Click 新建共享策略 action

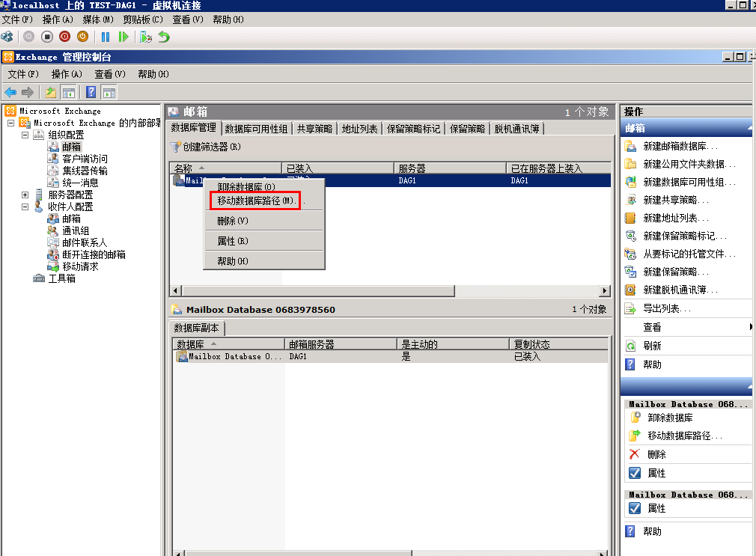click(675, 200)
